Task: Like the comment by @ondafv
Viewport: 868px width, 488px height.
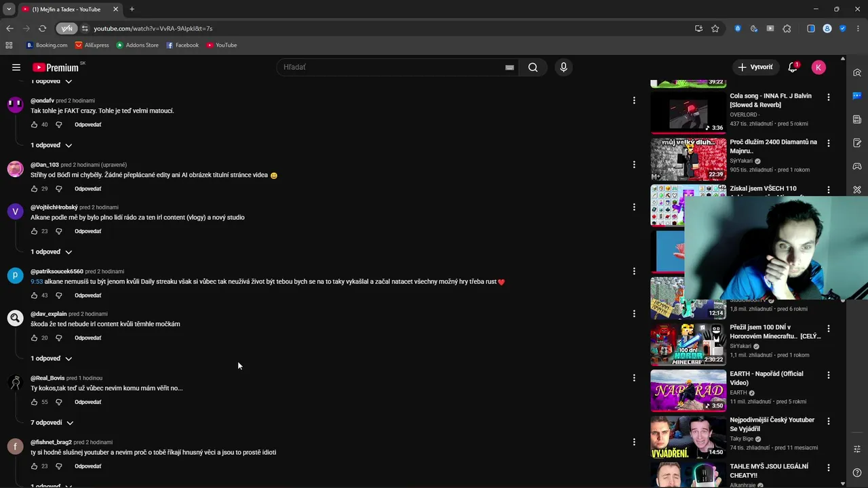Action: (x=34, y=125)
